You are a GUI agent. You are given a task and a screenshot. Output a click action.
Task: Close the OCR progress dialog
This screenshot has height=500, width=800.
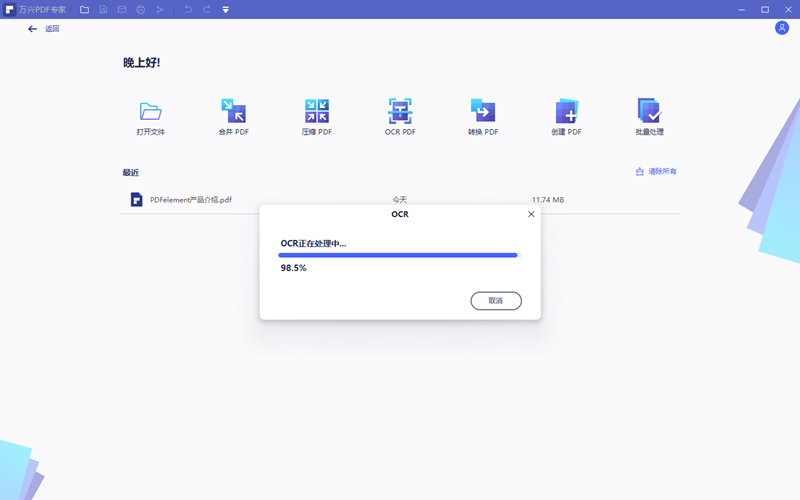tap(530, 214)
